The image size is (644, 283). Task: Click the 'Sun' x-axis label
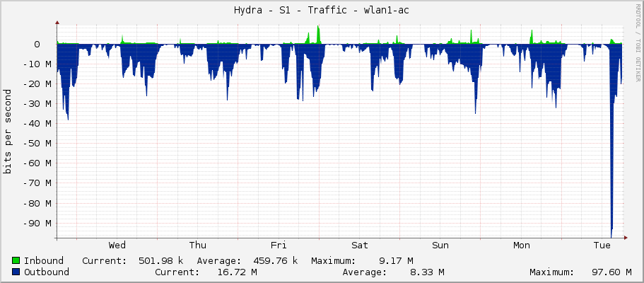[x=440, y=246]
